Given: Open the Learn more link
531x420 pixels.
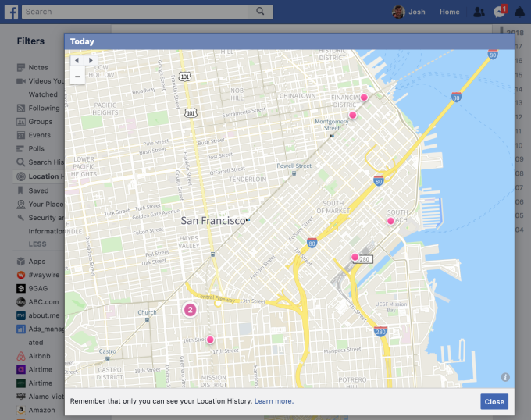Looking at the screenshot, I should point(273,401).
